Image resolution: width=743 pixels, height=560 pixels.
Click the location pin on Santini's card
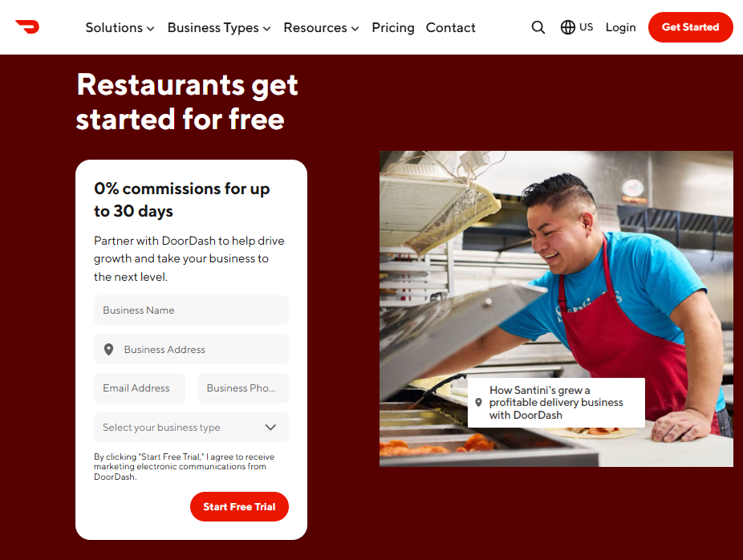coord(478,402)
